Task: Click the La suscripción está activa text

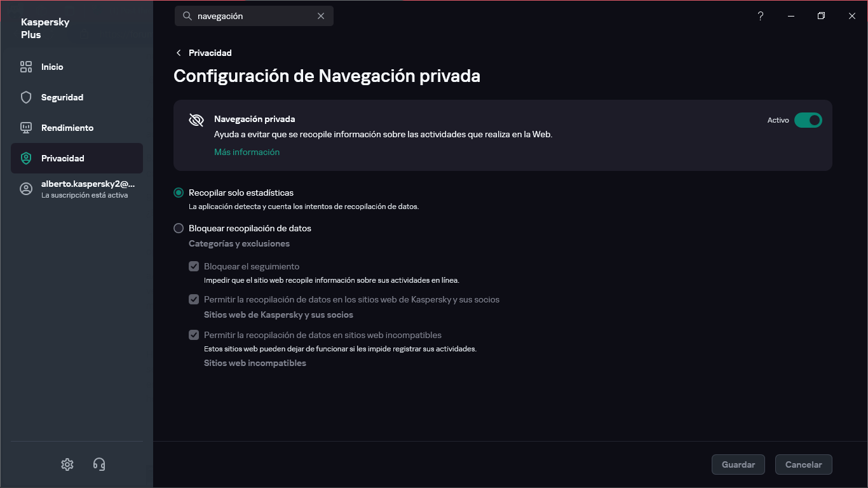Action: pyautogui.click(x=85, y=195)
